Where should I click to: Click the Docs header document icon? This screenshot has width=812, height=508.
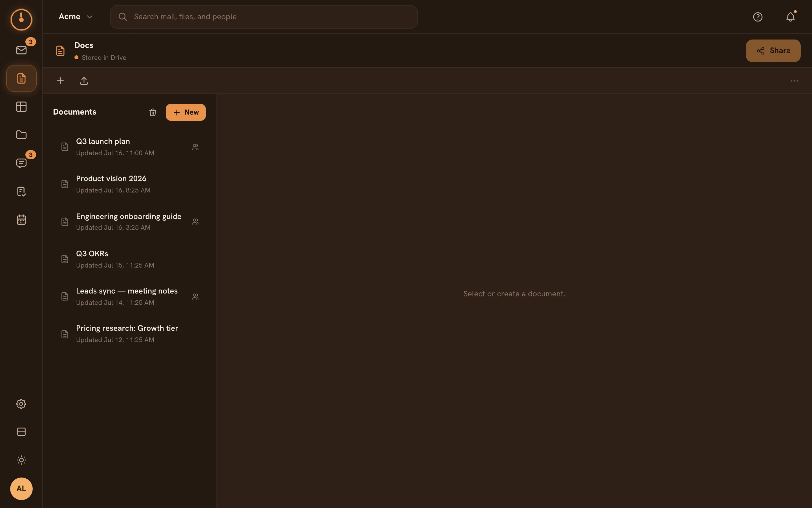[x=60, y=51]
